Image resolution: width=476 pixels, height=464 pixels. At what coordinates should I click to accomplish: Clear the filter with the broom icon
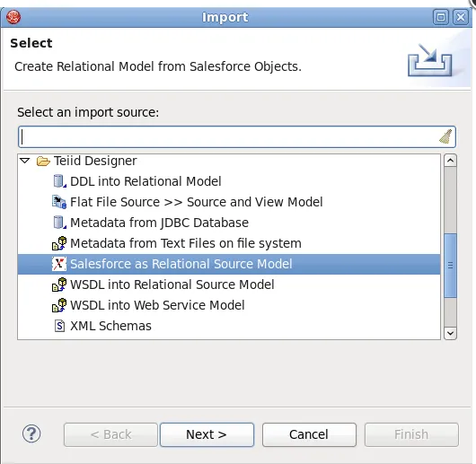tap(445, 136)
